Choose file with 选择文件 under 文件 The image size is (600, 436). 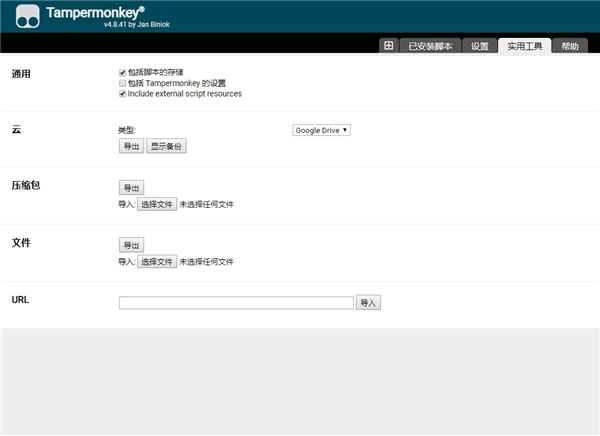point(156,262)
